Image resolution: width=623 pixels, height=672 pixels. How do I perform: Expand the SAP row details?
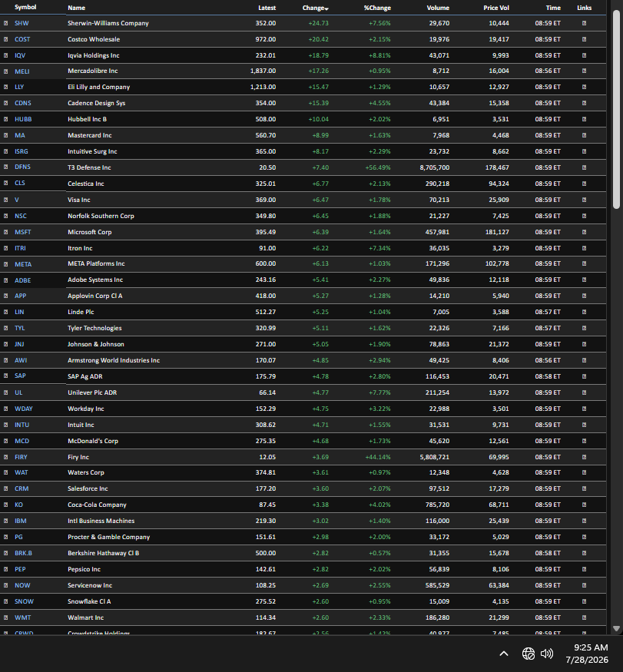pyautogui.click(x=5, y=376)
